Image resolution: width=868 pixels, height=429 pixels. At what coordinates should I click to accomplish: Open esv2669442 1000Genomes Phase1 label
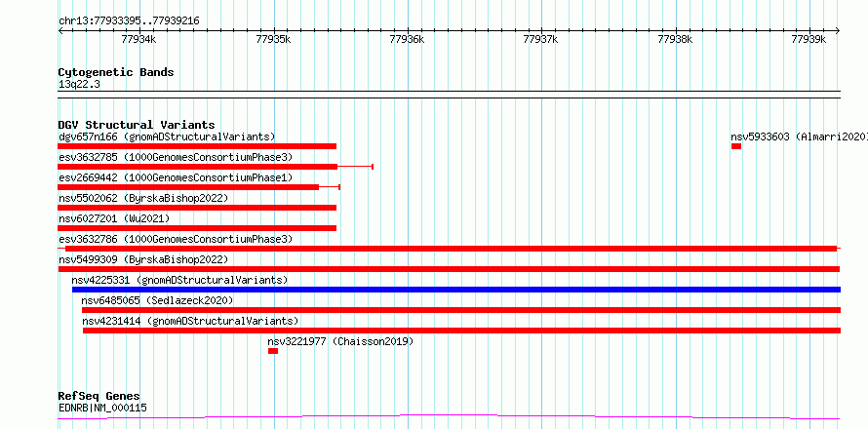pos(176,177)
